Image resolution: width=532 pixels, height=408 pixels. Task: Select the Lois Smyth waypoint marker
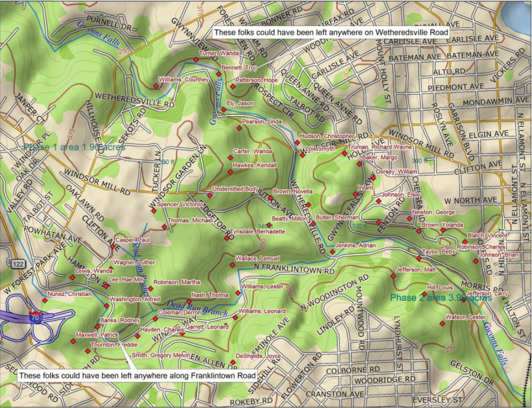302,155
